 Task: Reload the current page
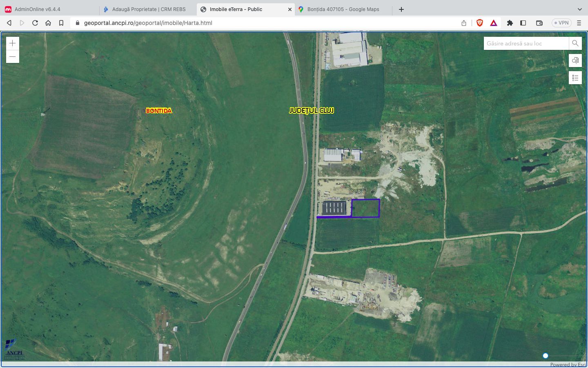coord(35,23)
